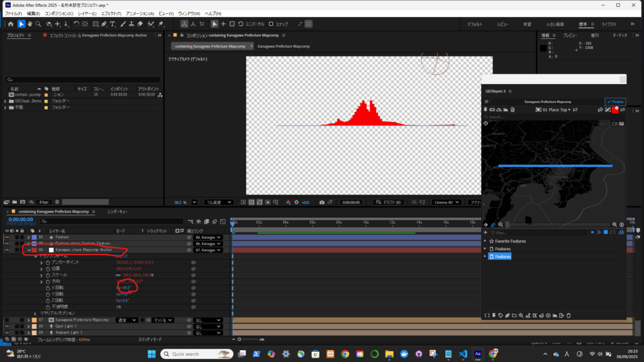Toggle visibility of Spot Light 1 layer

8,326
